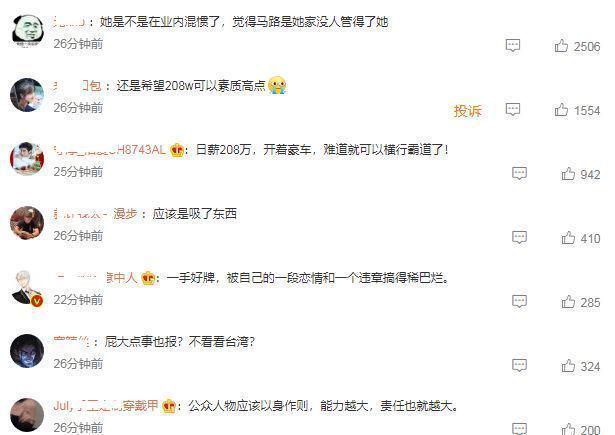Viewport: 615px width, 435px height.
Task: Reply to the comment with 2506 likes
Action: (513, 46)
